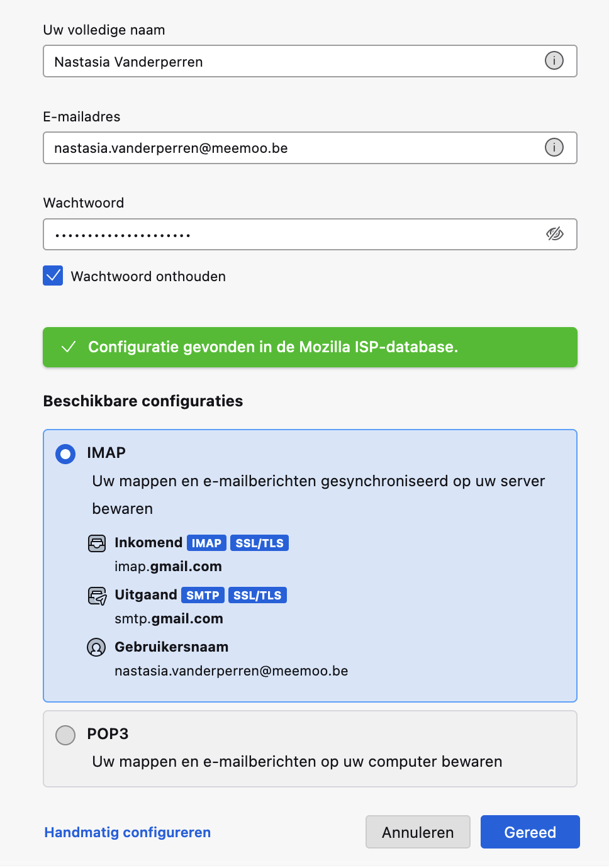The image size is (609, 868).
Task: Click the info icon beside full name
Action: click(554, 61)
